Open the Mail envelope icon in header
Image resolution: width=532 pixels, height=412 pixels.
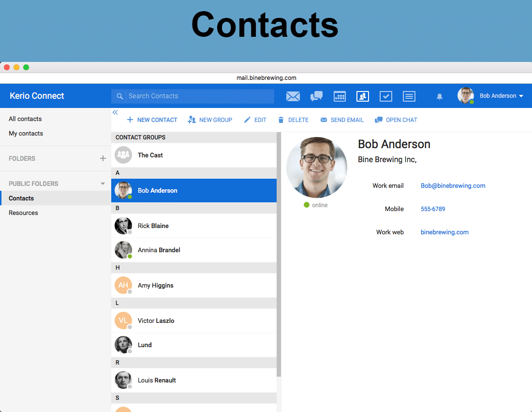[x=293, y=96]
